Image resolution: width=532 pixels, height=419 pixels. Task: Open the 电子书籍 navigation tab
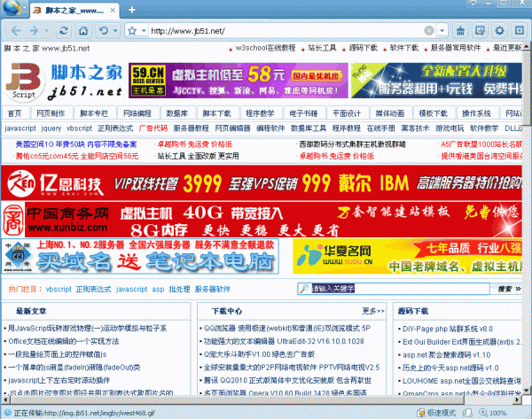point(303,113)
